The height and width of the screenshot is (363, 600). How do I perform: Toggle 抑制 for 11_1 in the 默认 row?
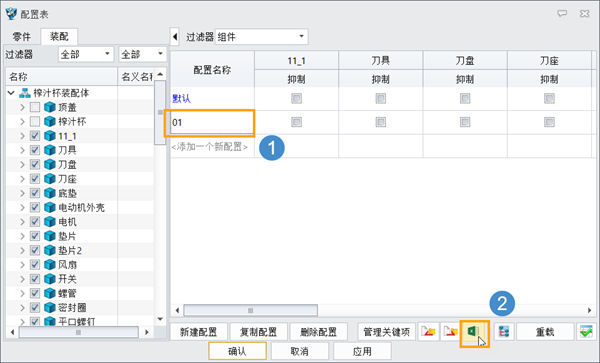coord(297,98)
